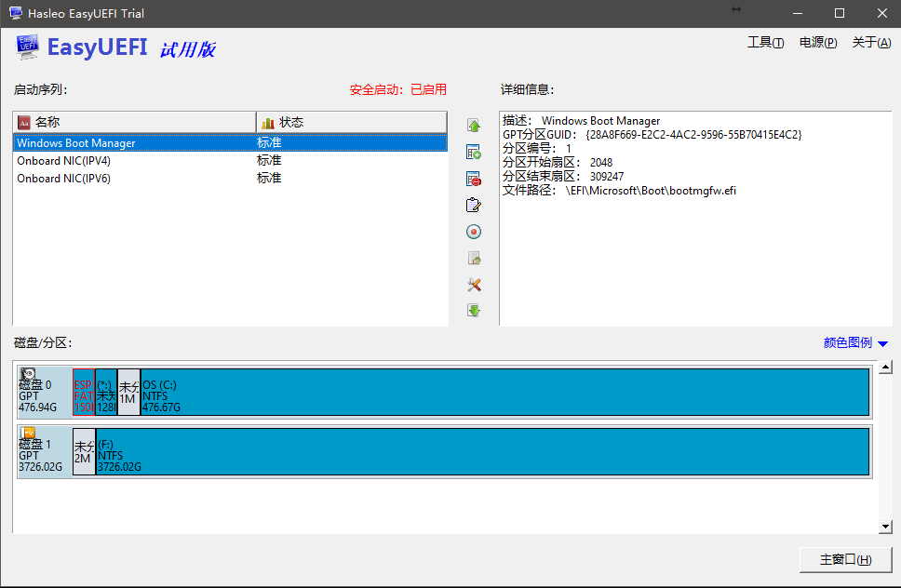The image size is (901, 588).
Task: Expand the 颜色图例 dropdown
Action: pos(855,342)
